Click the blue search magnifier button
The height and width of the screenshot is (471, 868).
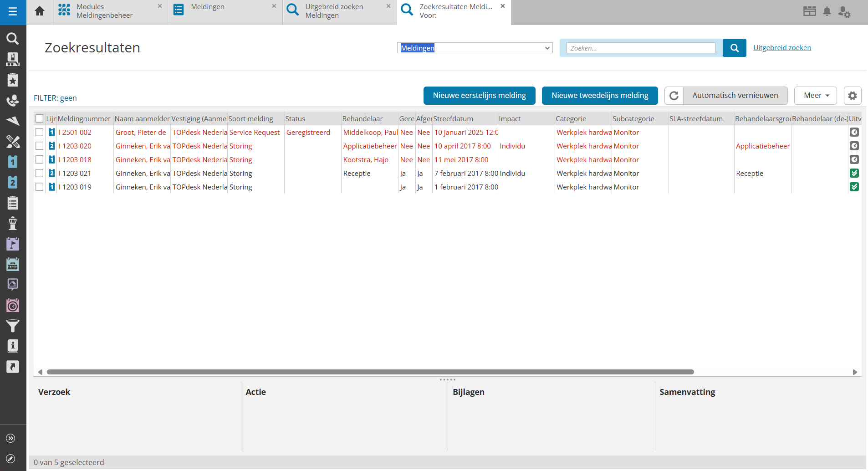pyautogui.click(x=734, y=48)
